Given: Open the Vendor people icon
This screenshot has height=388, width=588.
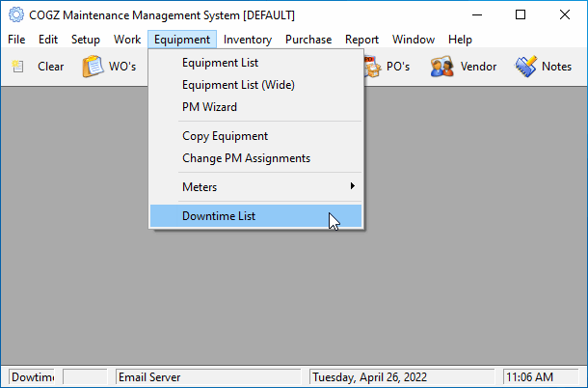Looking at the screenshot, I should click(442, 67).
